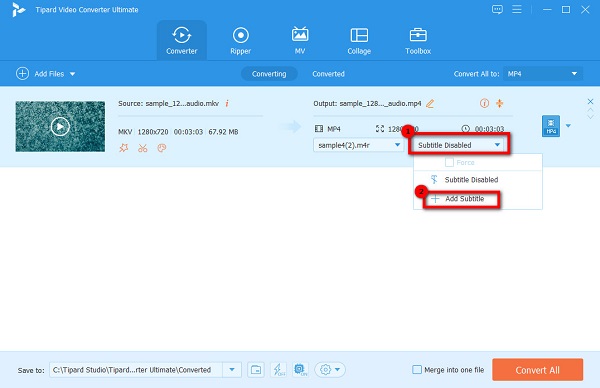Image resolution: width=600 pixels, height=388 pixels.
Task: Switch to the Collage tool
Action: click(x=359, y=41)
